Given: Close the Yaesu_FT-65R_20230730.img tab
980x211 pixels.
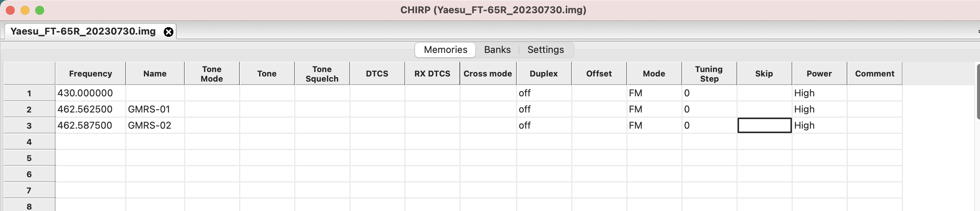Looking at the screenshot, I should tap(169, 32).
